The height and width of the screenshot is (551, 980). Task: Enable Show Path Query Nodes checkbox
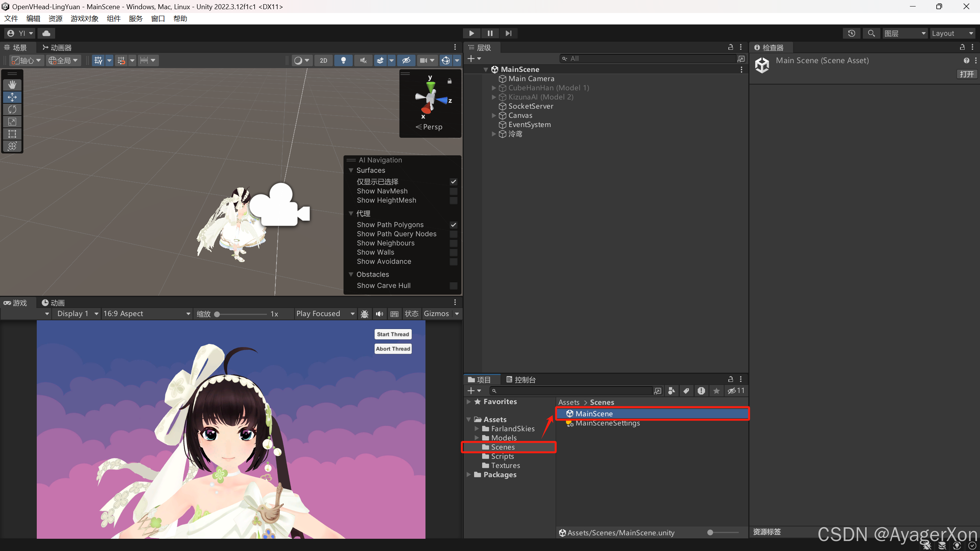coord(453,234)
